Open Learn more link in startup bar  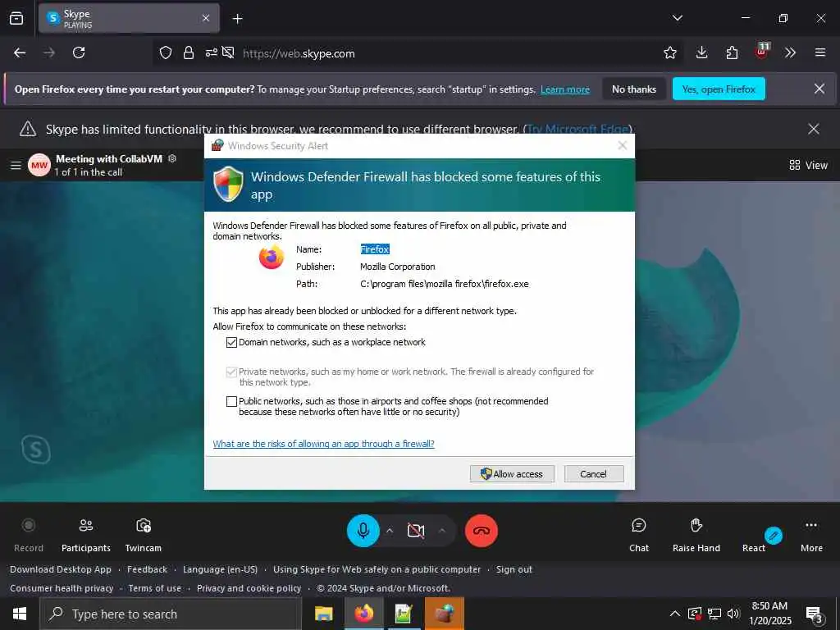(x=564, y=89)
